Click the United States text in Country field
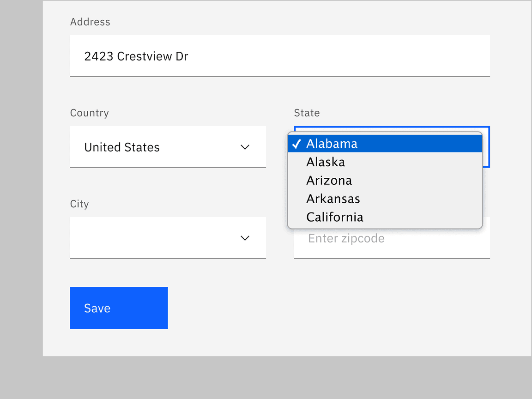The height and width of the screenshot is (399, 532). (x=121, y=147)
